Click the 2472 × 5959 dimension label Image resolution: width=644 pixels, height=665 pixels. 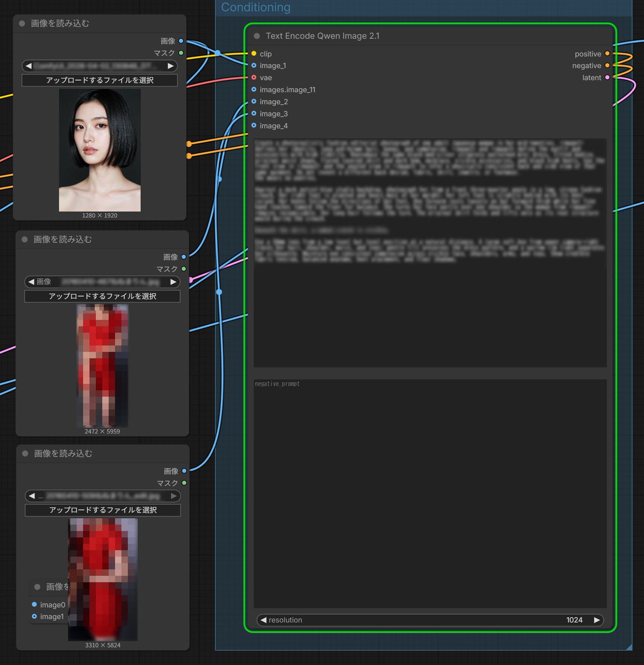(x=102, y=431)
